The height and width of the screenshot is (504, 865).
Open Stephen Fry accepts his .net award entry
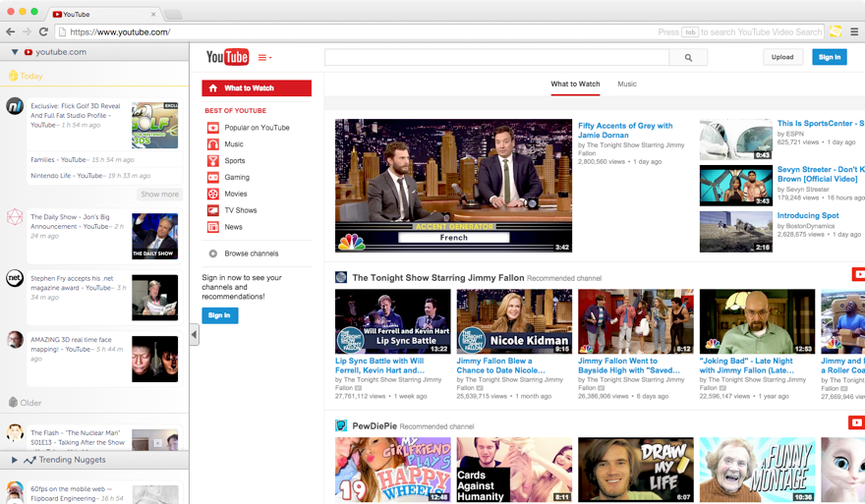[x=79, y=287]
